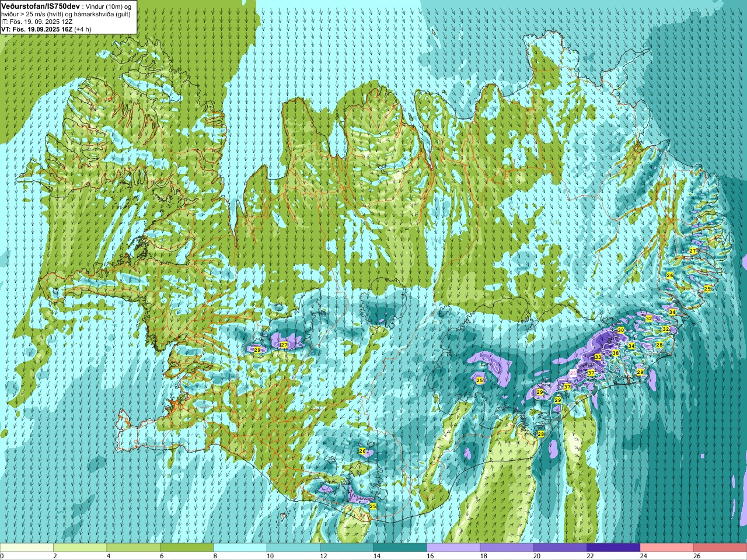Click the legend scale number 20
The width and height of the screenshot is (747, 560).
tap(537, 556)
